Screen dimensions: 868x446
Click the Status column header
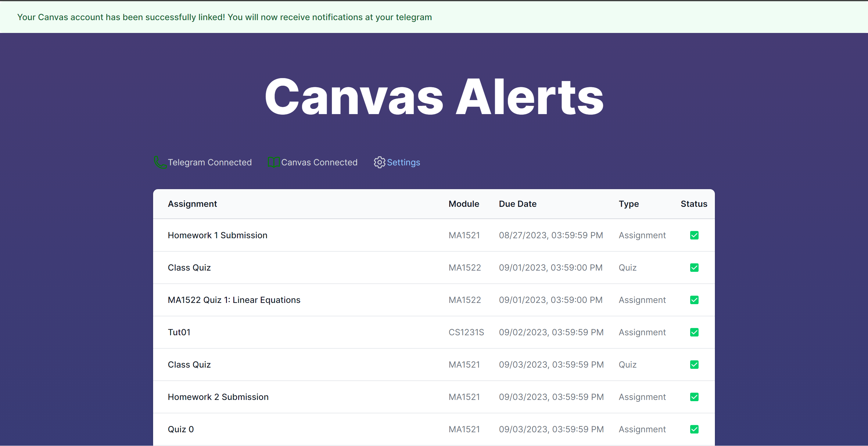694,204
